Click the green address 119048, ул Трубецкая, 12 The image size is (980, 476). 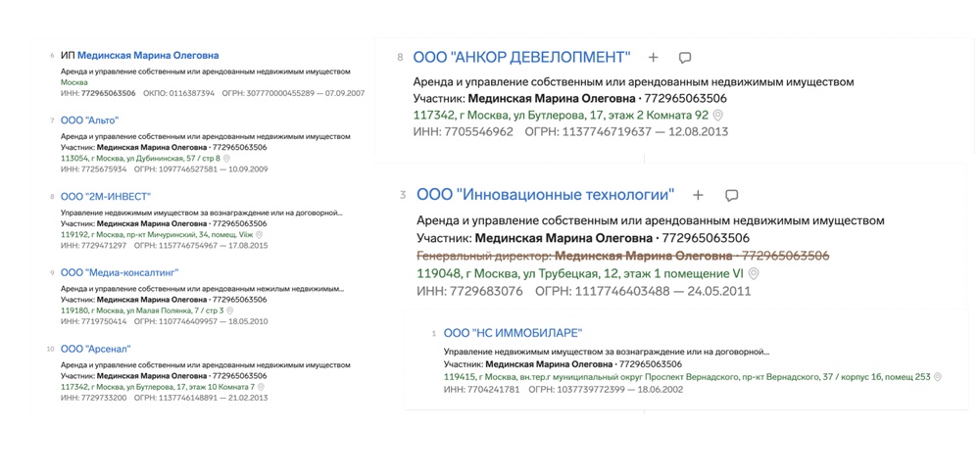pyautogui.click(x=579, y=274)
